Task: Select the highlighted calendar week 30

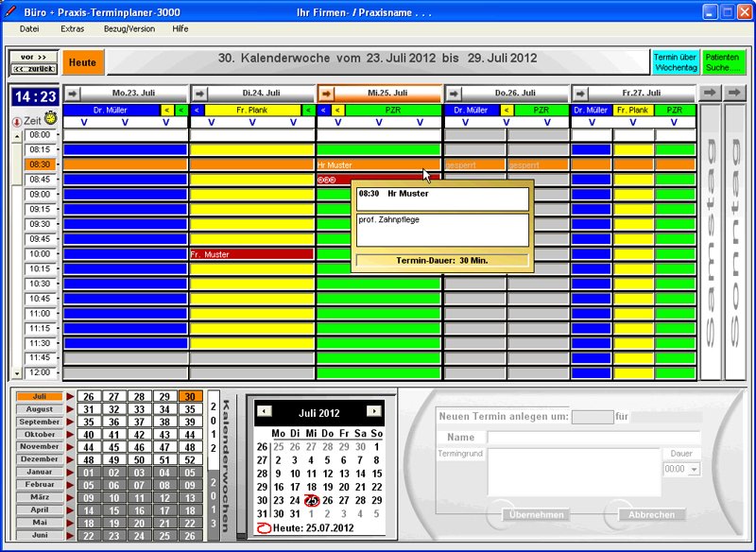Action: 190,396
